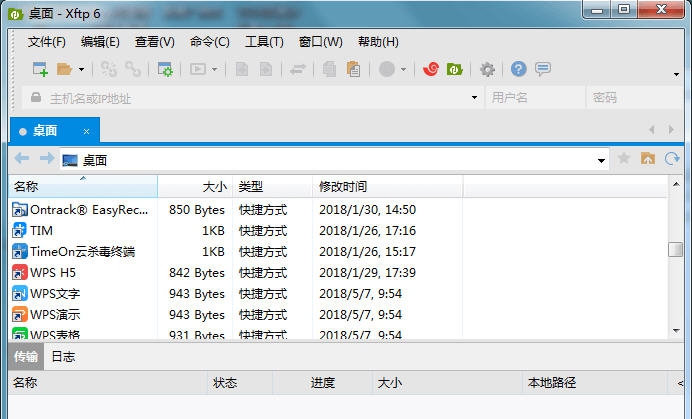Expand the arrow next to Open Session folder
This screenshot has width=692, height=419.
(x=81, y=70)
